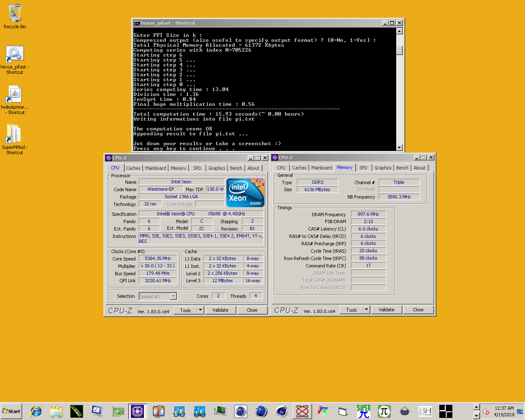Click the red knot taskbar icon

(x=302, y=411)
